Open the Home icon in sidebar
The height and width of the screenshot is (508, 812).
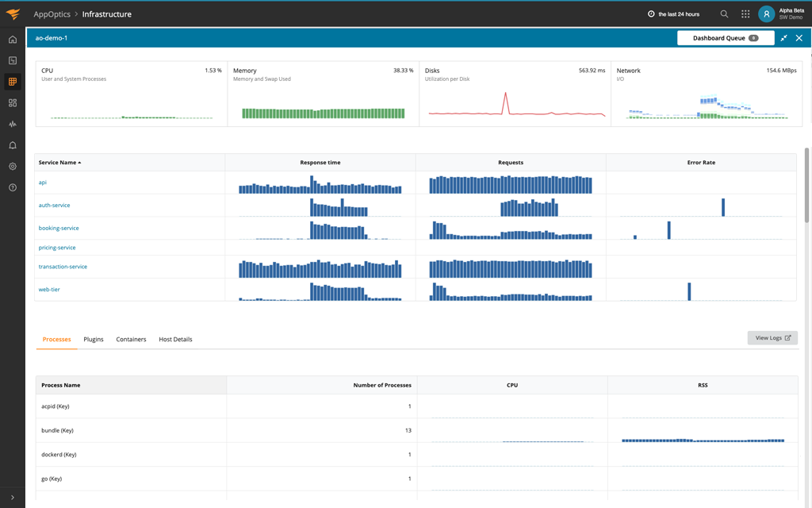13,40
